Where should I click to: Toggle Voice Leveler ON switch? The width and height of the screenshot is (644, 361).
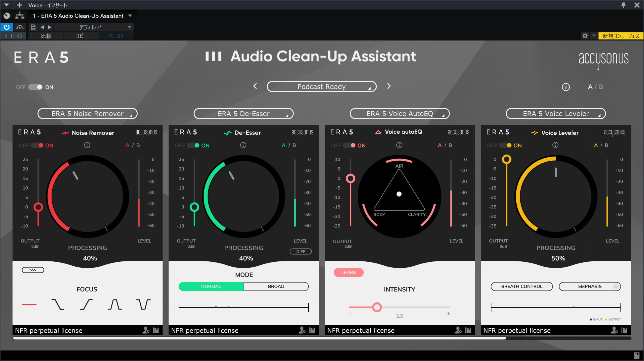point(505,145)
